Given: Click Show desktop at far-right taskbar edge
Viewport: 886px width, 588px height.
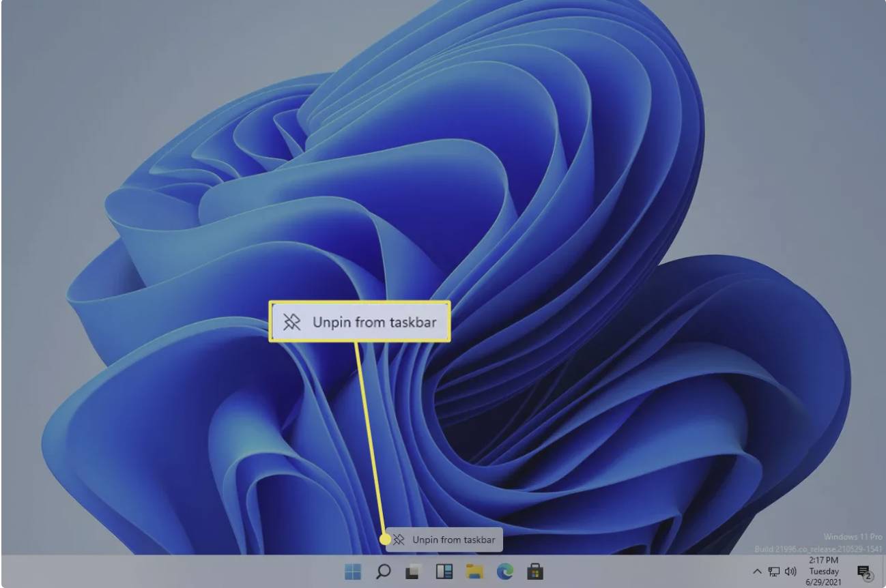Looking at the screenshot, I should 883,572.
